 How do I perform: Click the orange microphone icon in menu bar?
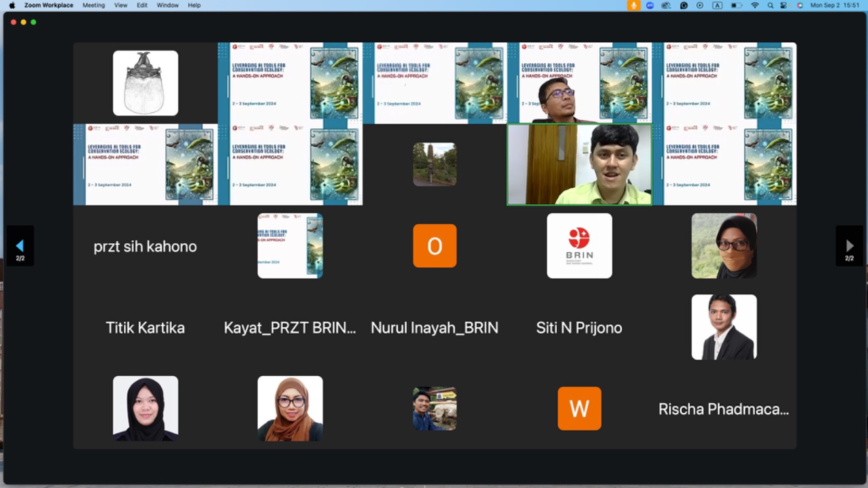pyautogui.click(x=634, y=5)
